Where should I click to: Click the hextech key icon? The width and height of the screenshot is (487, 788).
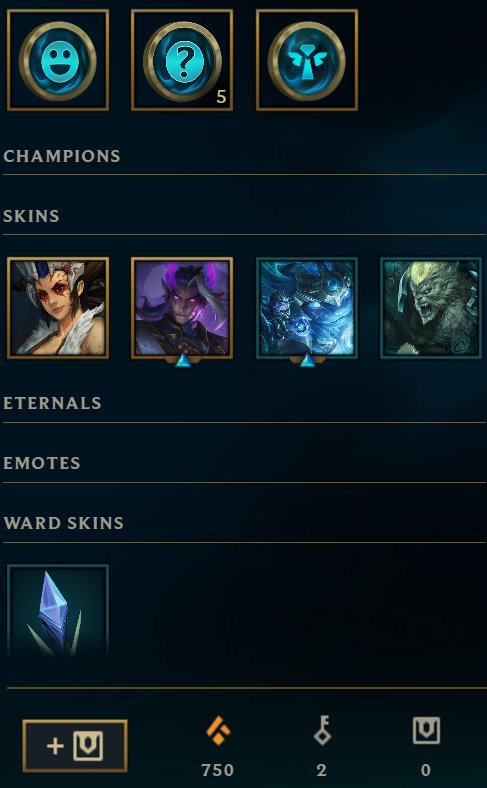322,731
